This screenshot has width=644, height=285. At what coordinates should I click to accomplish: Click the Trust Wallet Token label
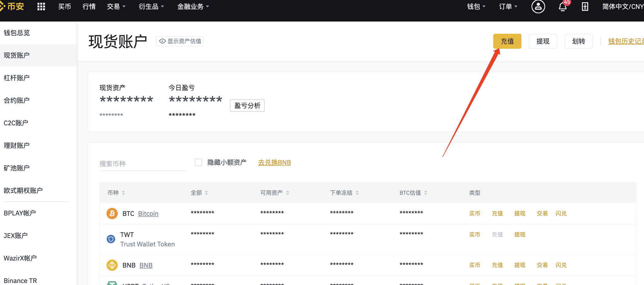click(147, 244)
